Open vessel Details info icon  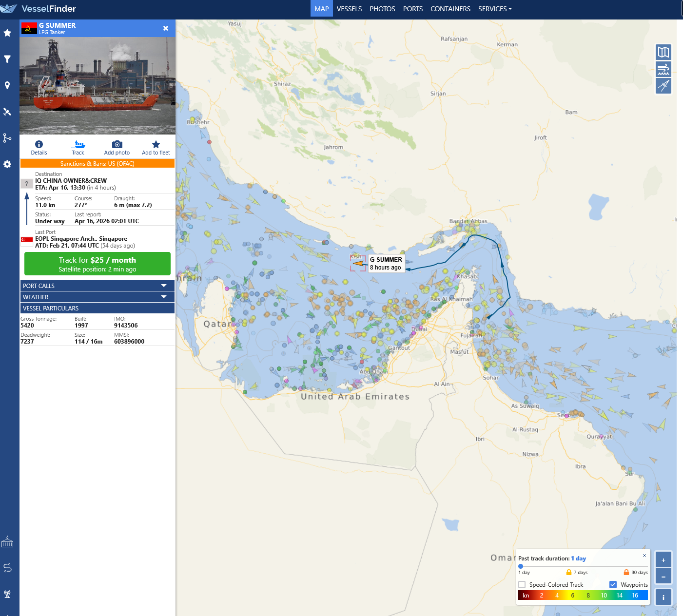39,147
